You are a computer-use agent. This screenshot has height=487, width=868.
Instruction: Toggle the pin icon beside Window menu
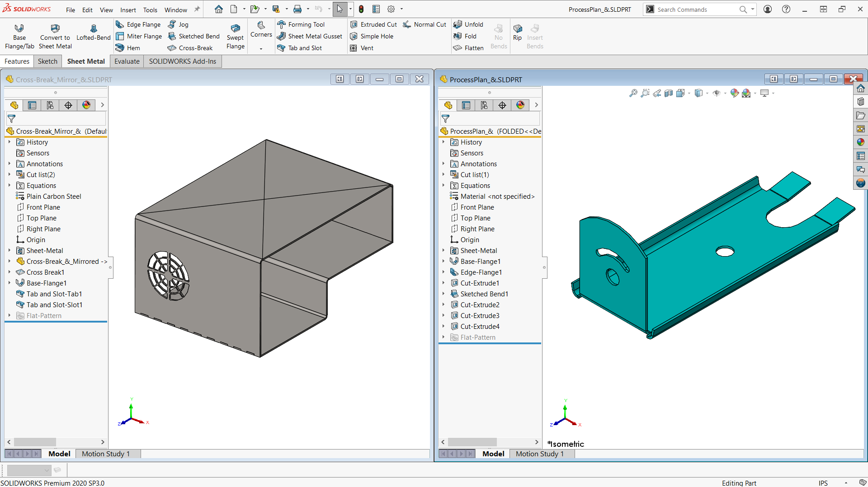coord(197,9)
